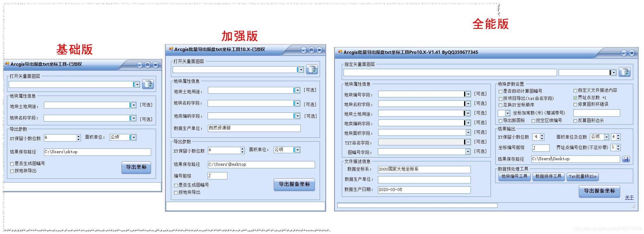Tick the 挖空区续编号 checkbox

click(x=533, y=121)
